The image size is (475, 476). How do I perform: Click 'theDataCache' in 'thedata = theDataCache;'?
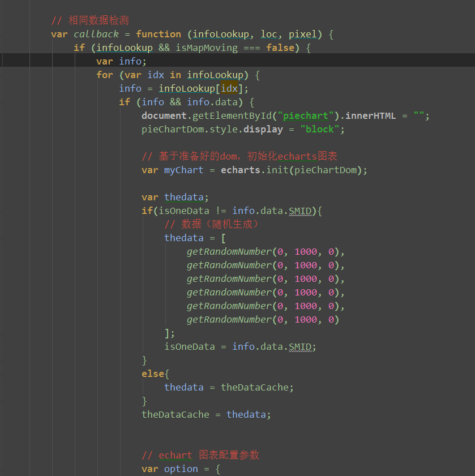pyautogui.click(x=255, y=387)
